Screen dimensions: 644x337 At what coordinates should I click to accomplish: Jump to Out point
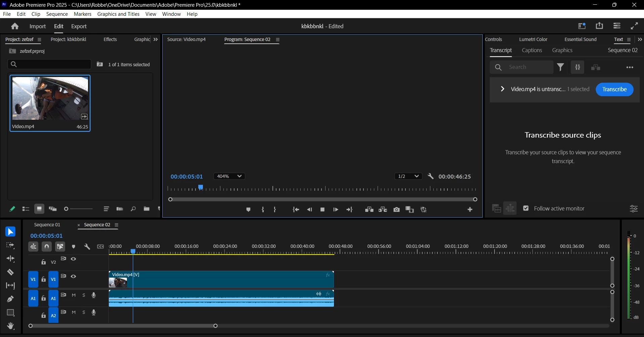(349, 210)
